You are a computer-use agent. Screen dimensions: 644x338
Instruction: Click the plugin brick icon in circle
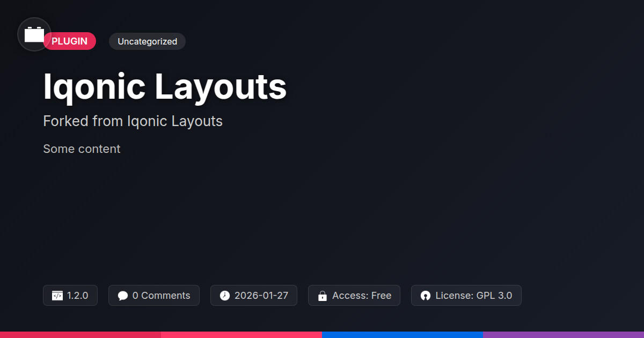pos(34,34)
